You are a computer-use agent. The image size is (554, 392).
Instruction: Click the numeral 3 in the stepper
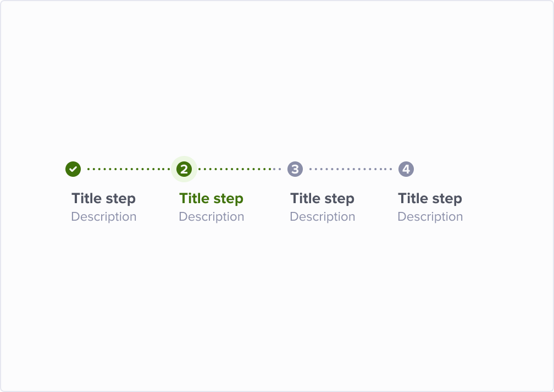pos(295,169)
